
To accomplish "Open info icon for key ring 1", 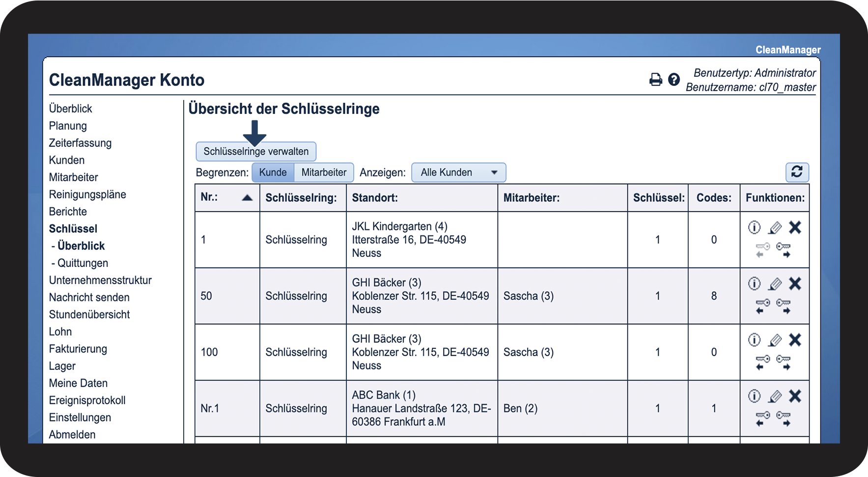I will tap(754, 227).
